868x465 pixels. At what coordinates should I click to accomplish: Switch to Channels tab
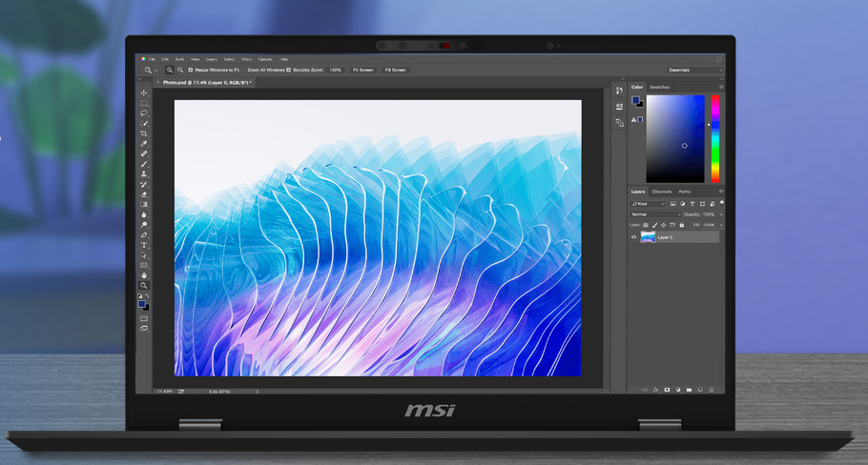point(662,192)
